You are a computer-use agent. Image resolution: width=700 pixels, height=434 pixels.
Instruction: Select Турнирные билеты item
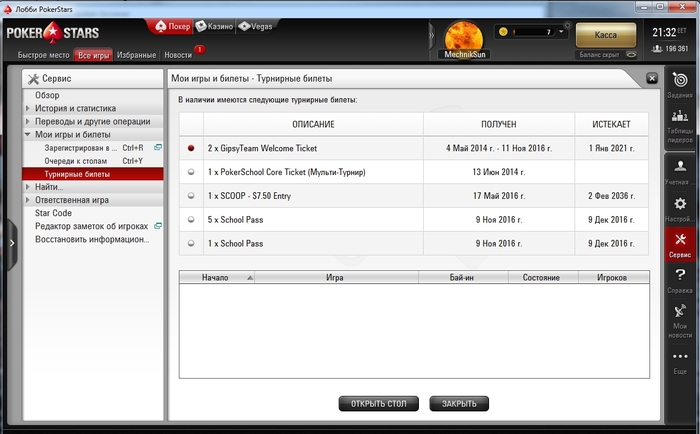(93, 174)
